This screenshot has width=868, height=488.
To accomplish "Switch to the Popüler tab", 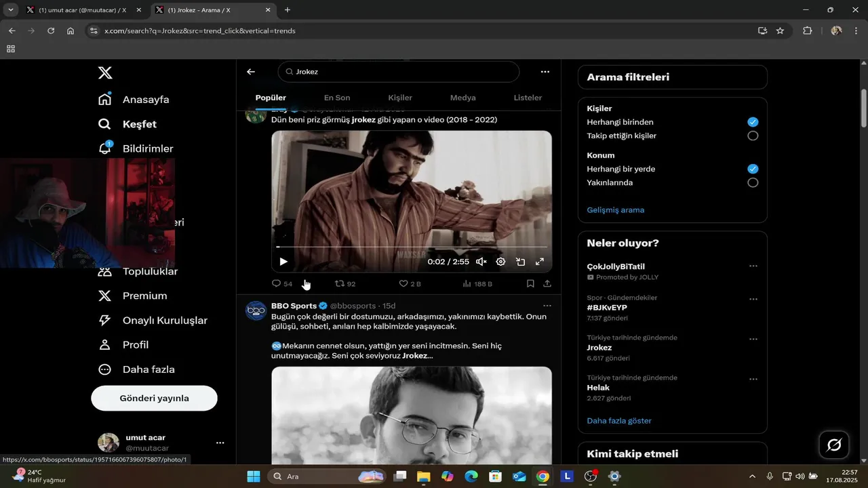I will [x=271, y=98].
